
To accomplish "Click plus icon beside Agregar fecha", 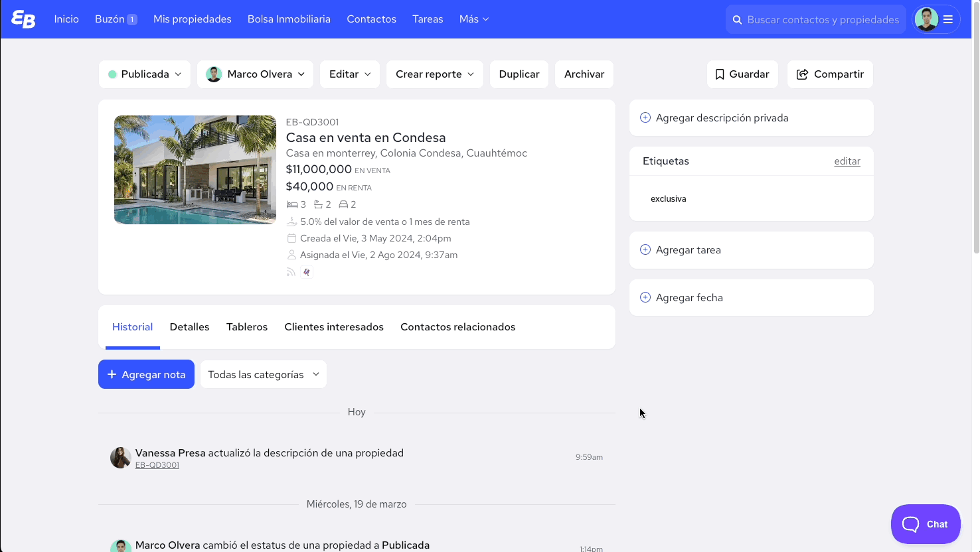I will click(645, 298).
